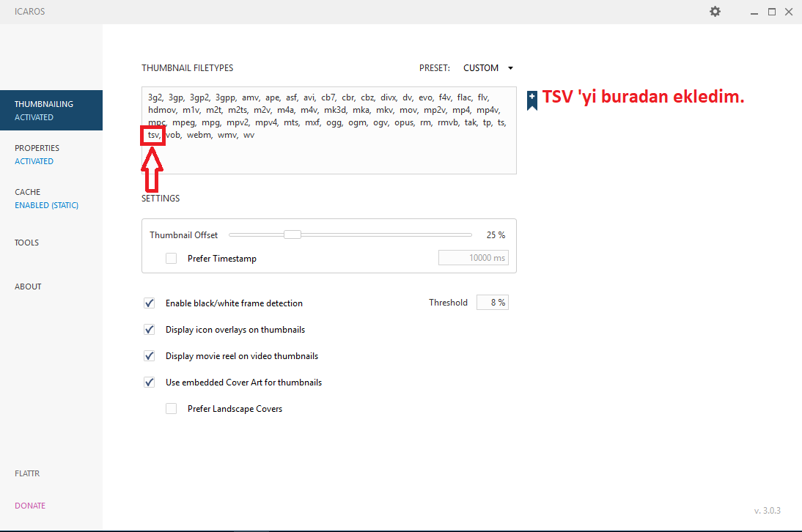Click the version label v. 3.0.3
Image resolution: width=802 pixels, height=532 pixels.
(768, 511)
